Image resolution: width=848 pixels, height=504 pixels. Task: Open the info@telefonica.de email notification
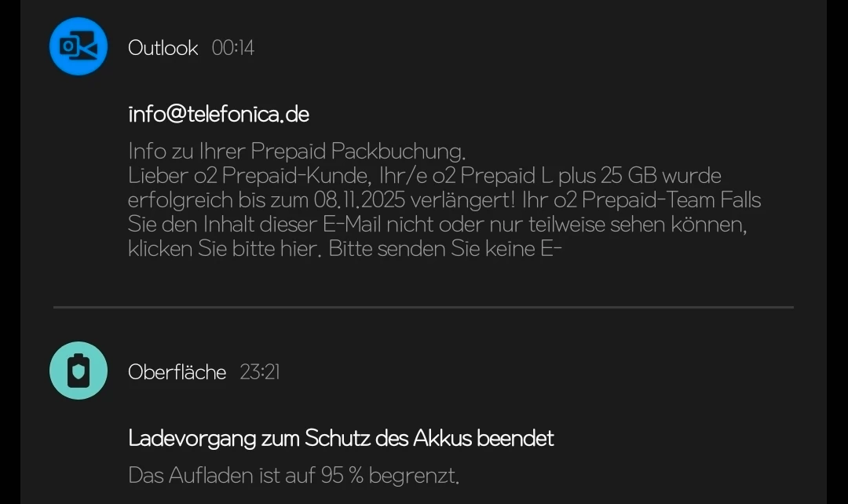(218, 115)
